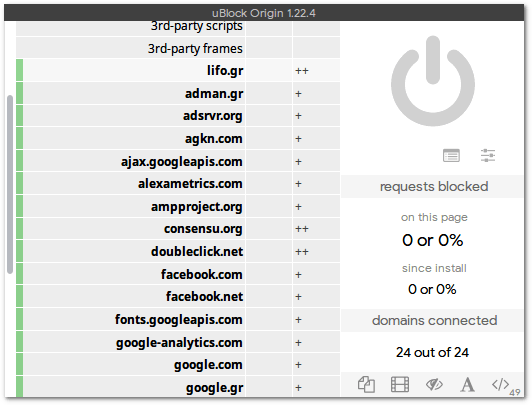This screenshot has height=405, width=532.
Task: Toggle global rule cell for facebook.com
Action: coord(269,274)
